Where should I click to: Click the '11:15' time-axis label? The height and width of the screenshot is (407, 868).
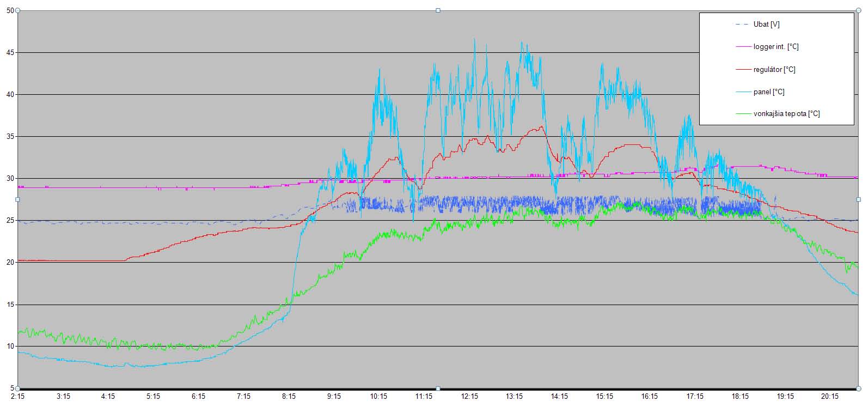click(x=424, y=397)
